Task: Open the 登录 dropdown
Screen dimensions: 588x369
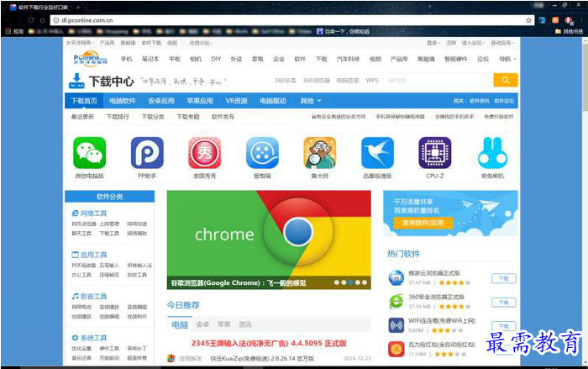Action: [x=433, y=43]
